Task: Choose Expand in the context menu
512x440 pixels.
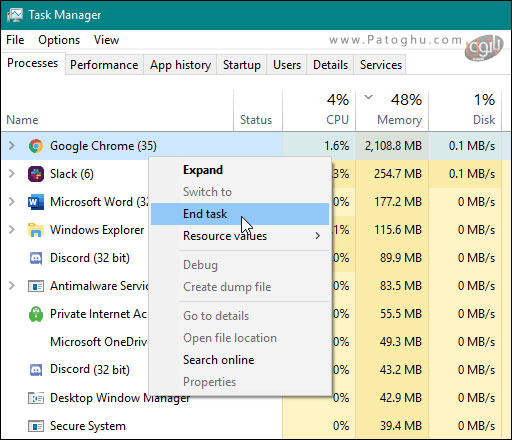Action: 240,170
